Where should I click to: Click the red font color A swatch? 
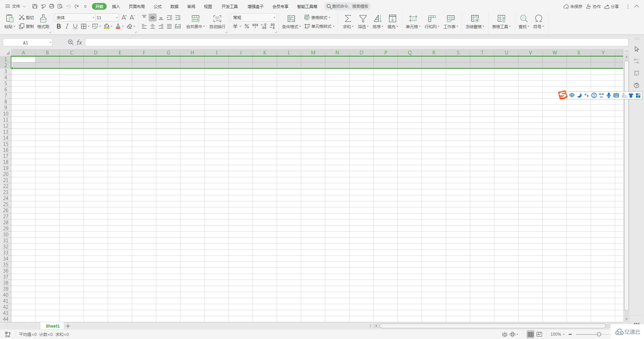(x=118, y=26)
